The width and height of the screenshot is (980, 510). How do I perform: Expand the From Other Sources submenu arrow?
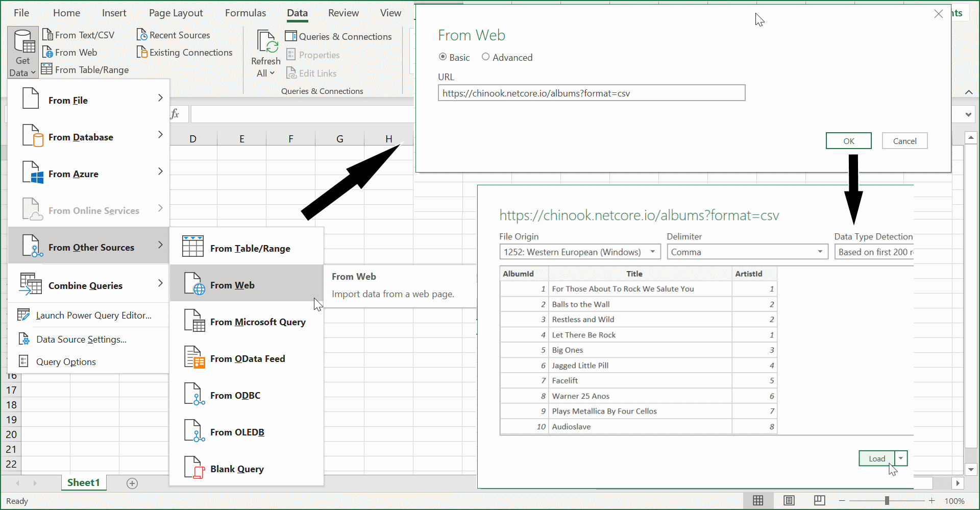[x=160, y=245]
